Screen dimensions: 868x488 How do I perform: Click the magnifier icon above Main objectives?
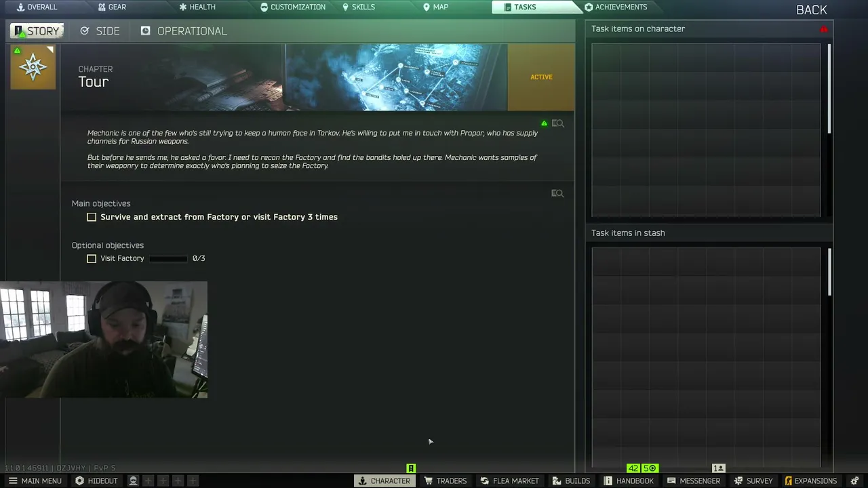557,193
